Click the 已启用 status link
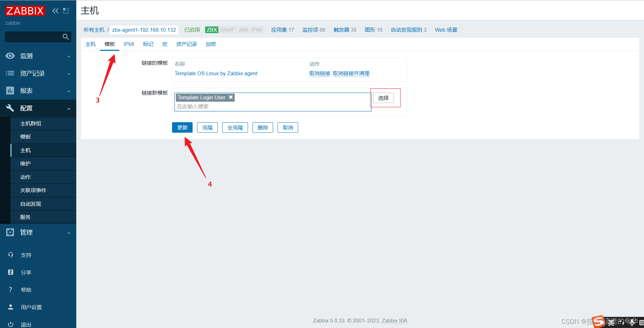The image size is (644, 328). (x=192, y=30)
